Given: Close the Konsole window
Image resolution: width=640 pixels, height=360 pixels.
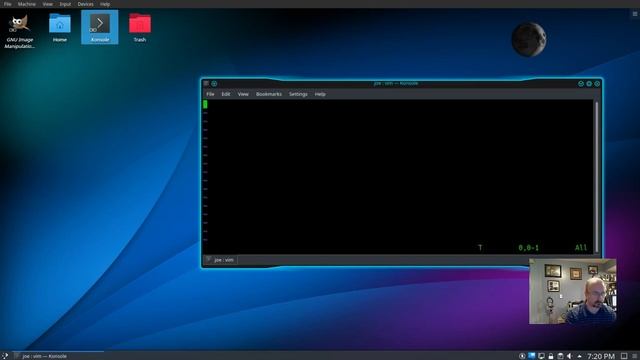Looking at the screenshot, I should pyautogui.click(x=597, y=83).
